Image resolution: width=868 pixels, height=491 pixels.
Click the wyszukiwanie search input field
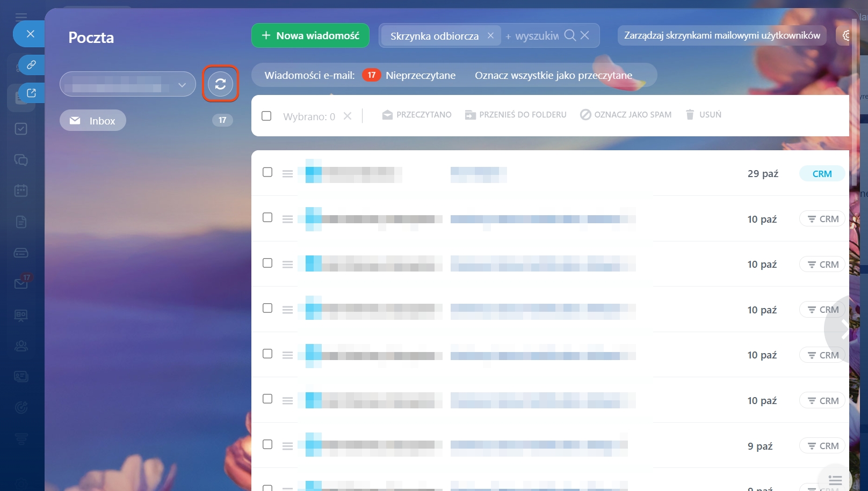pyautogui.click(x=536, y=36)
